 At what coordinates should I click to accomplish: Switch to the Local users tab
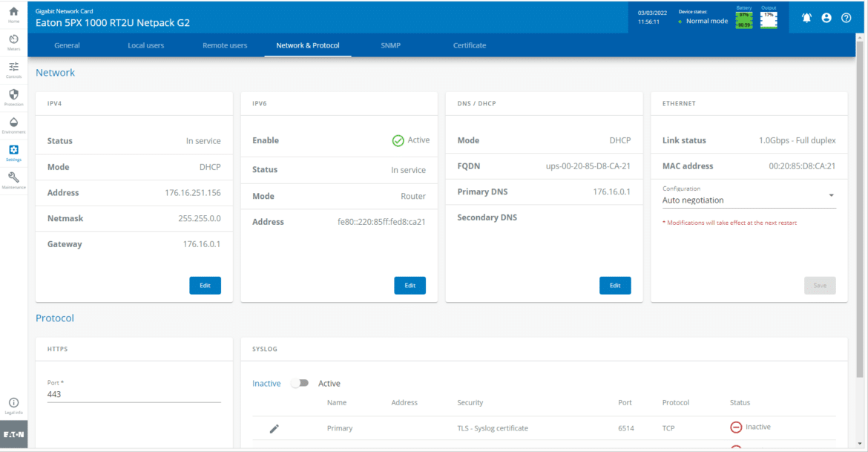[145, 45]
